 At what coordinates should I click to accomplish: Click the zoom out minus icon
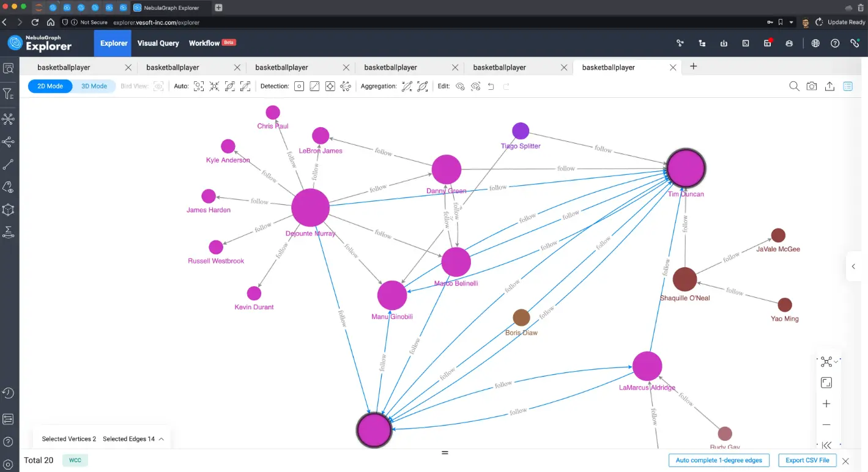826,424
